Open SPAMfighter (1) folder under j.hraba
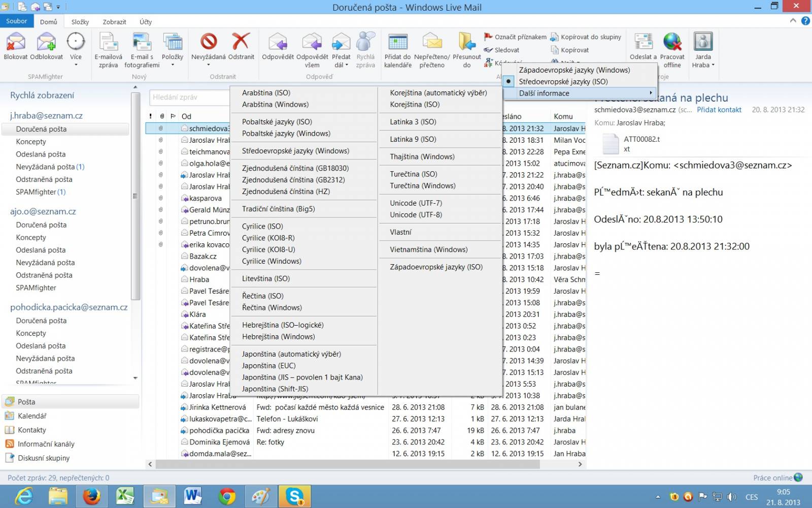The height and width of the screenshot is (508, 812). tap(41, 192)
